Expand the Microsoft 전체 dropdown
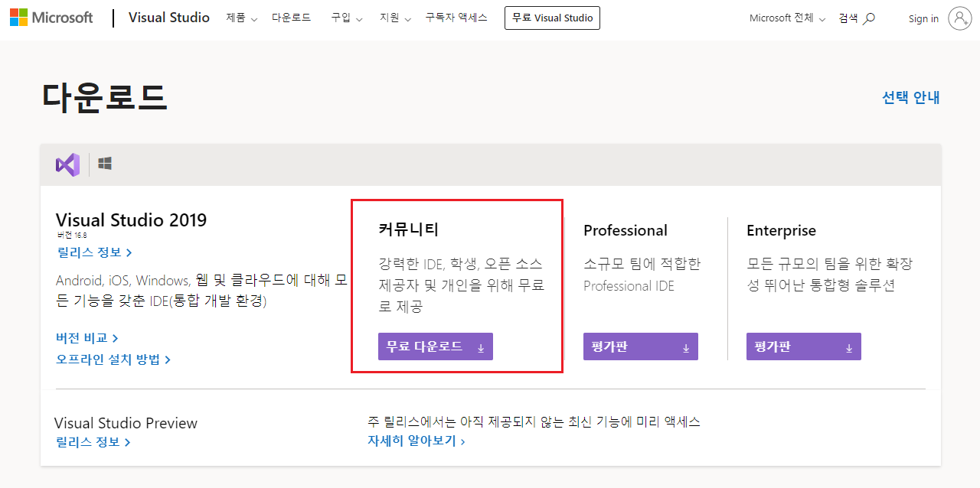Viewport: 980px width, 488px height. (788, 18)
